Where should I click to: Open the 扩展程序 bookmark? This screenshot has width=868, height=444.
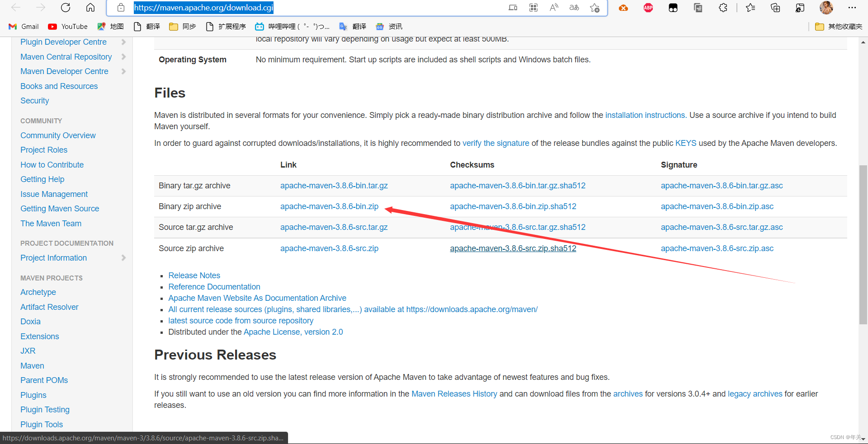226,27
